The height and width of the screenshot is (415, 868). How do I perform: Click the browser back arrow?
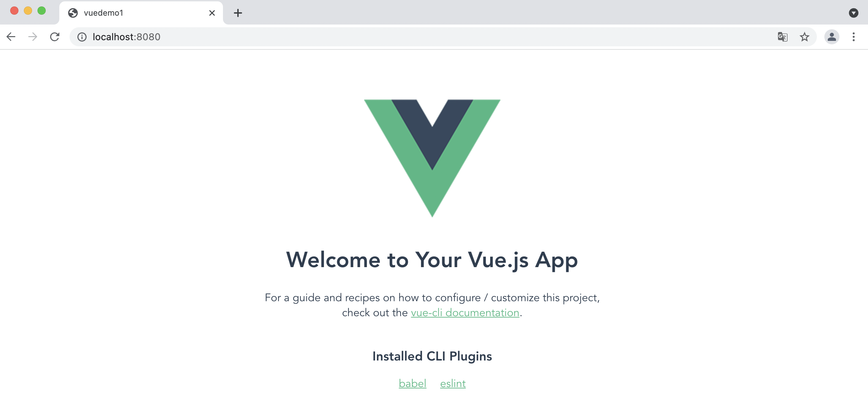(x=11, y=37)
